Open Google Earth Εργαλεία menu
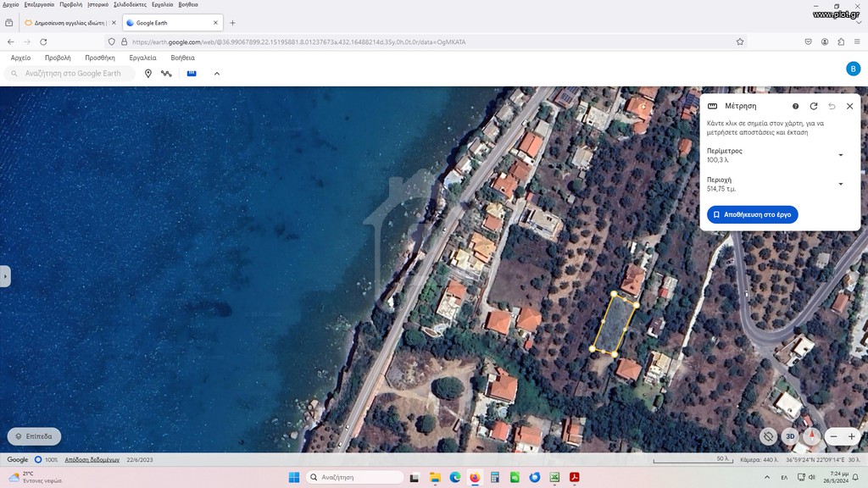The height and width of the screenshot is (488, 868). (x=142, y=58)
